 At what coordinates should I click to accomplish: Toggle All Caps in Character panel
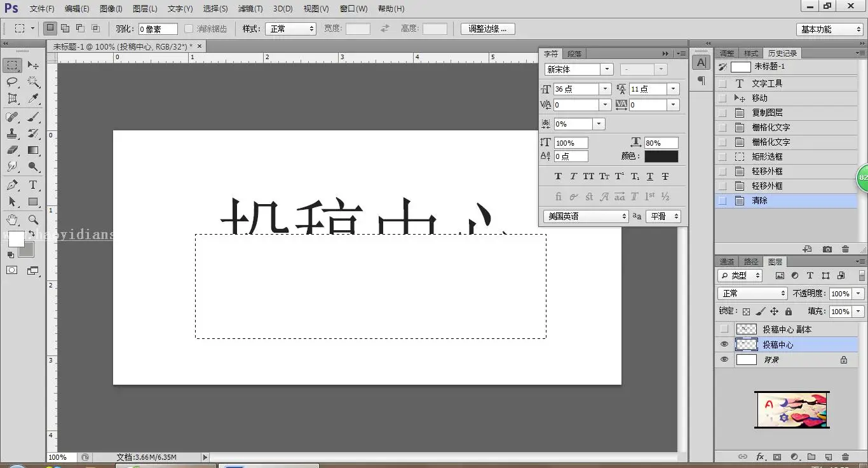click(588, 176)
